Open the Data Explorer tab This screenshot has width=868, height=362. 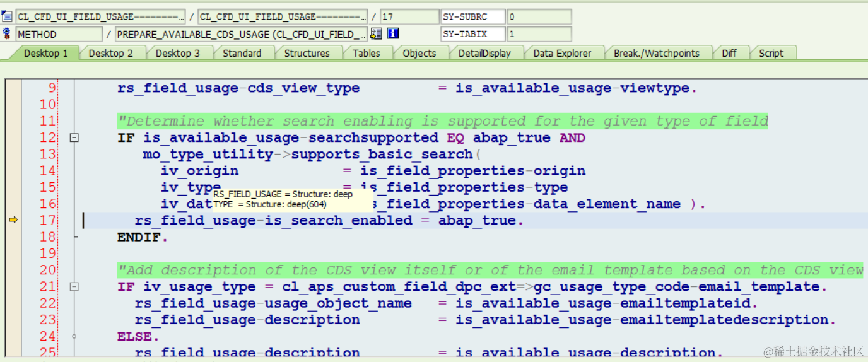[563, 53]
